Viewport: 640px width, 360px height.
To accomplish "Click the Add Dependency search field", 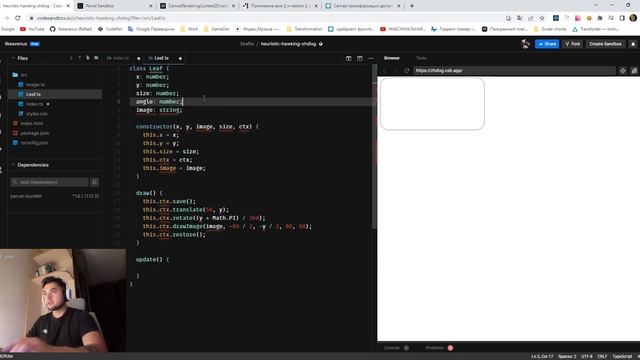I will (49, 182).
